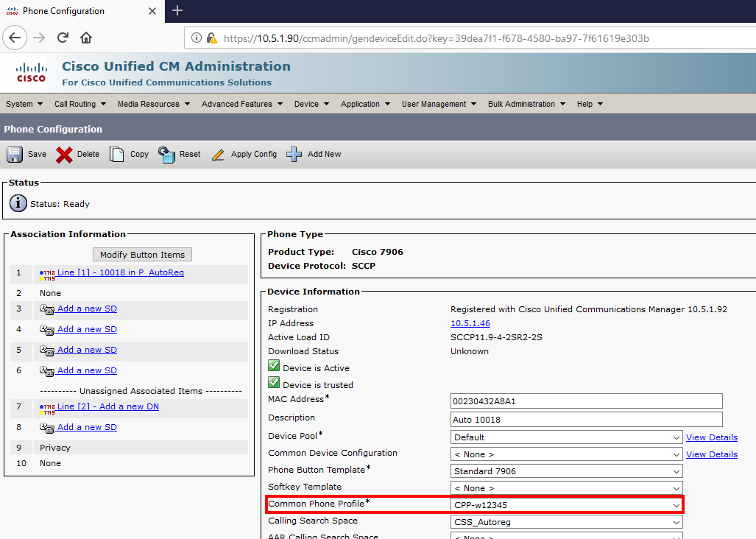Viewport: 756px width, 539px height.
Task: Open the Softkey Template dropdown
Action: [x=567, y=488]
